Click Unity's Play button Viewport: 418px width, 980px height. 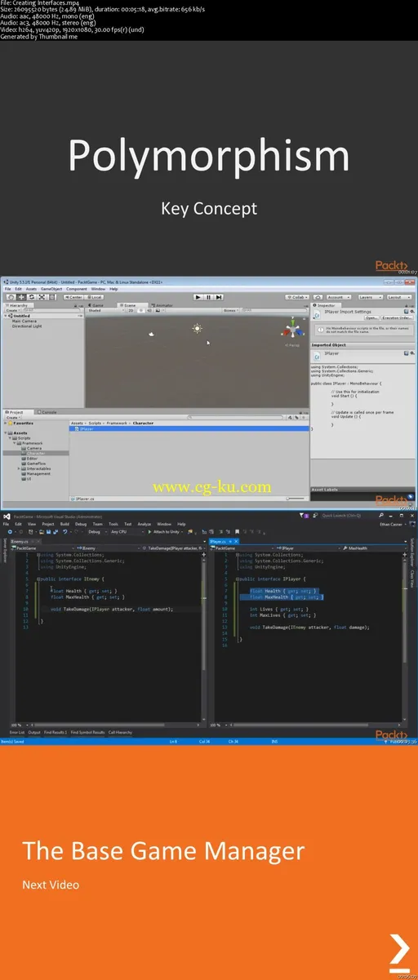(198, 297)
